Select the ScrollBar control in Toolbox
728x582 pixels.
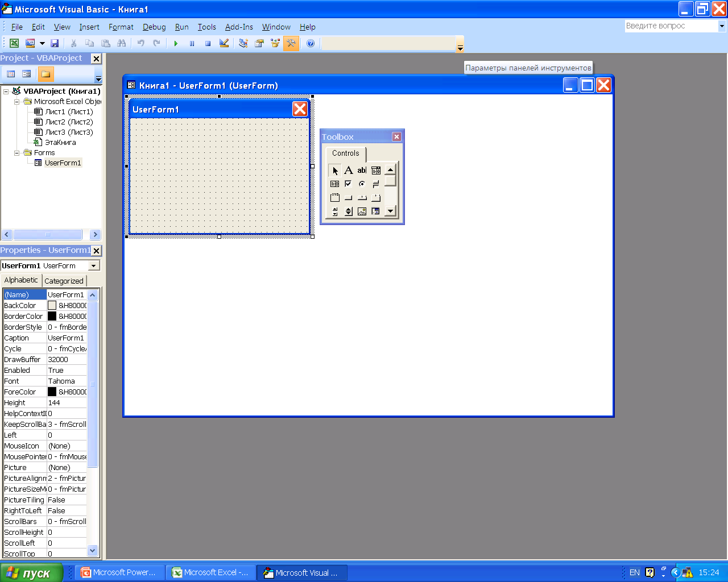click(x=335, y=211)
